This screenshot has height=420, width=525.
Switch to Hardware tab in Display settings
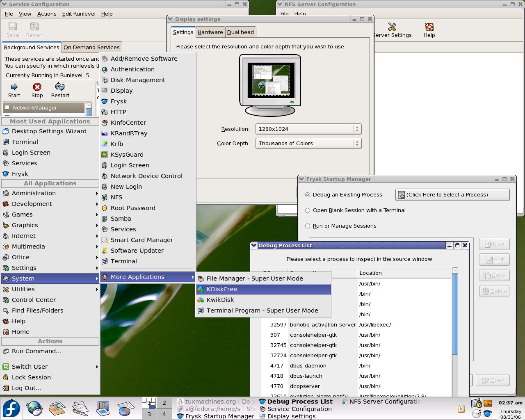(210, 32)
